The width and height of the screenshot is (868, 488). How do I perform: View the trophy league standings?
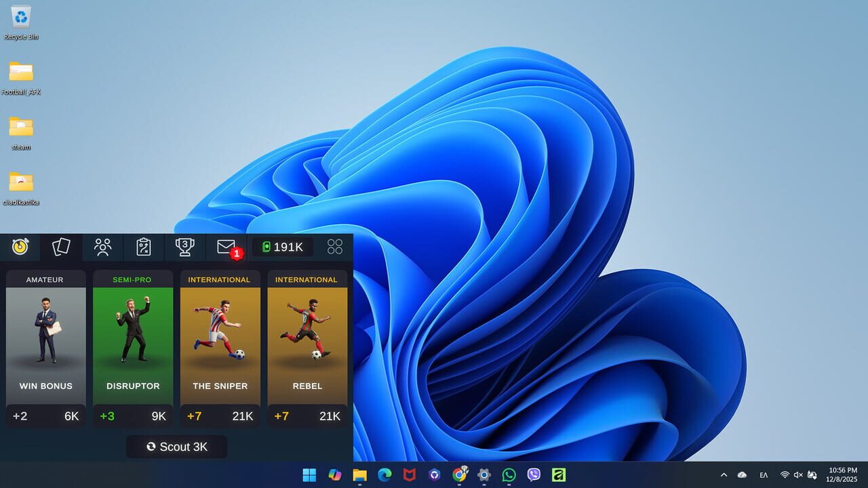coord(184,247)
